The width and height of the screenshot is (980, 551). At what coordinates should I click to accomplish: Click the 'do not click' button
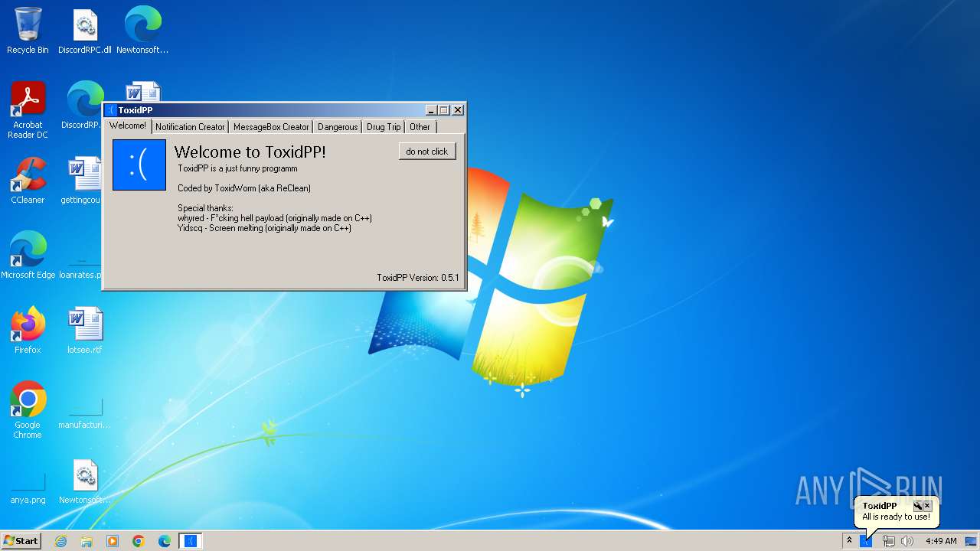[427, 152]
